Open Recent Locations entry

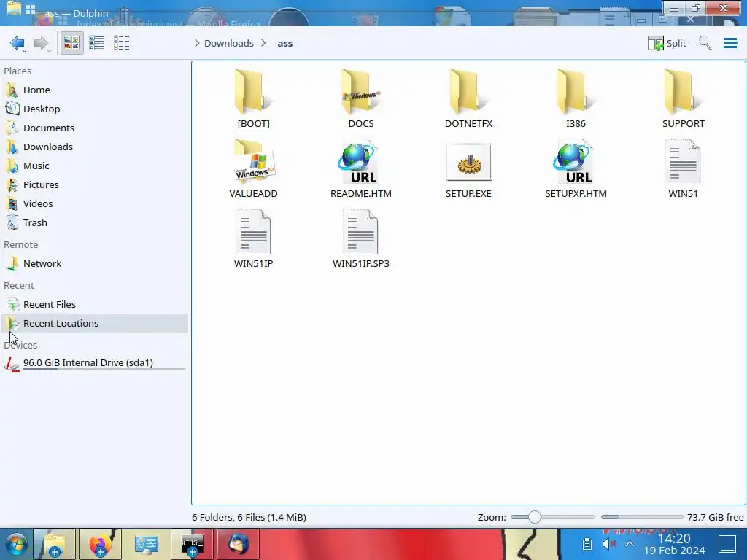[95, 323]
